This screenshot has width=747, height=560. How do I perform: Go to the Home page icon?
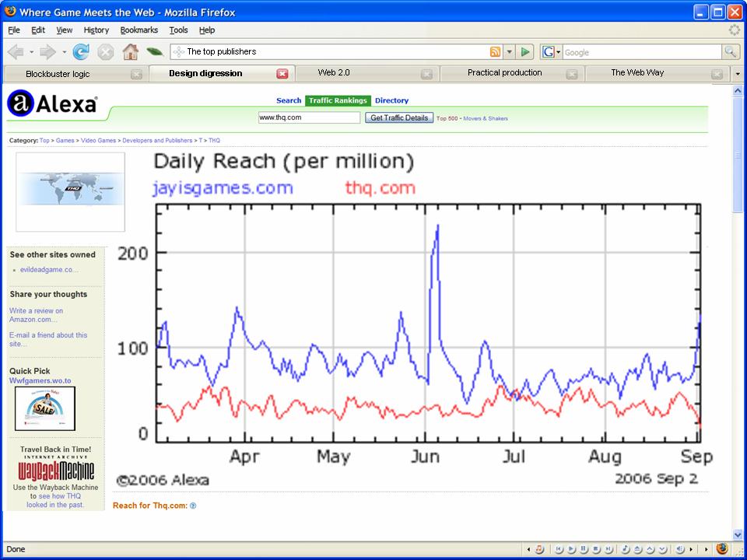[x=130, y=51]
